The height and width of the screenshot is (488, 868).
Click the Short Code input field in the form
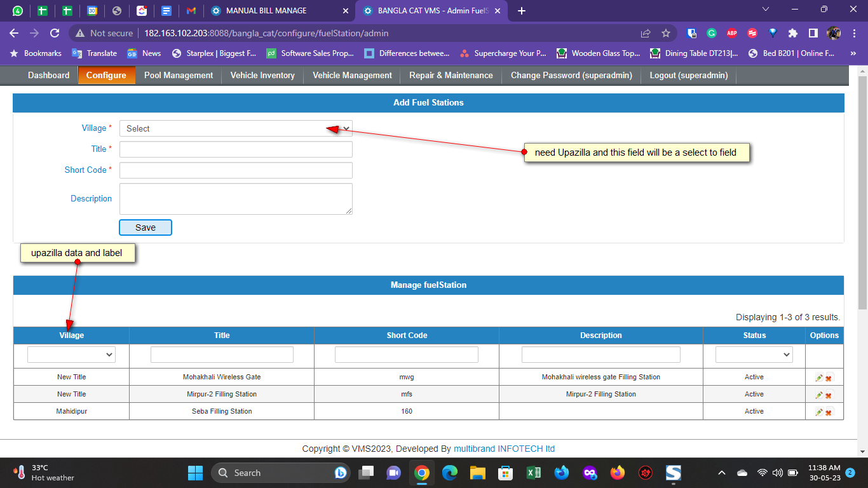point(236,170)
